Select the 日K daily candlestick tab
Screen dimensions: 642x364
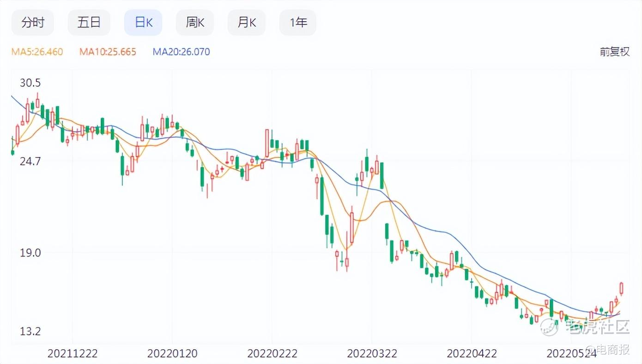point(143,22)
